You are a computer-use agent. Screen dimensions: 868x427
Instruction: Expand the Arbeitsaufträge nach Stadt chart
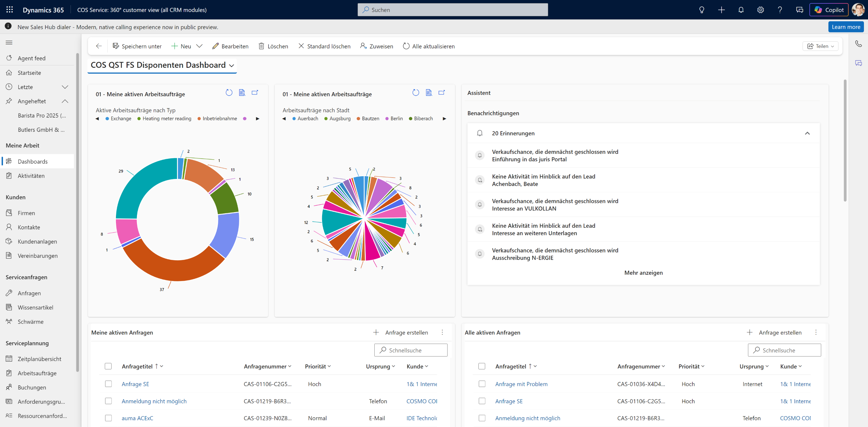[x=441, y=93]
